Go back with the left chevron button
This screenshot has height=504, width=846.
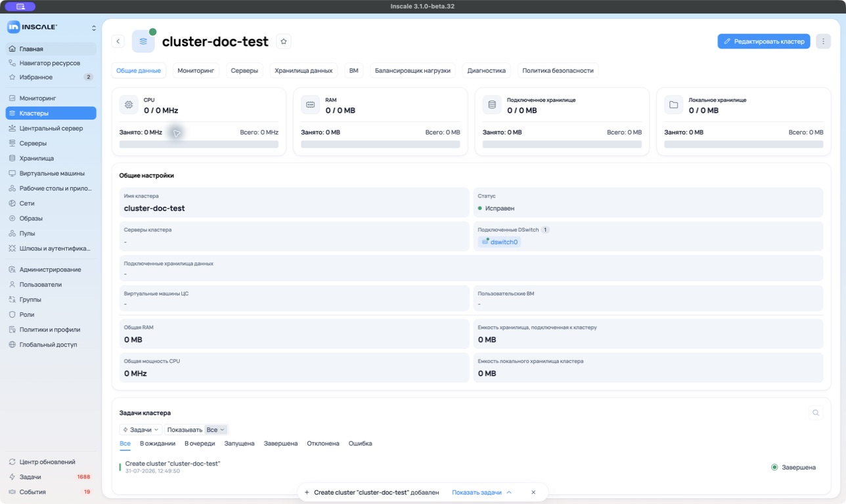tap(118, 41)
